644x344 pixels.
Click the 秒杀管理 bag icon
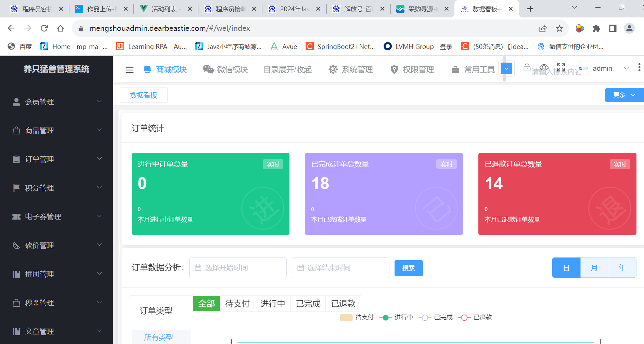click(16, 303)
